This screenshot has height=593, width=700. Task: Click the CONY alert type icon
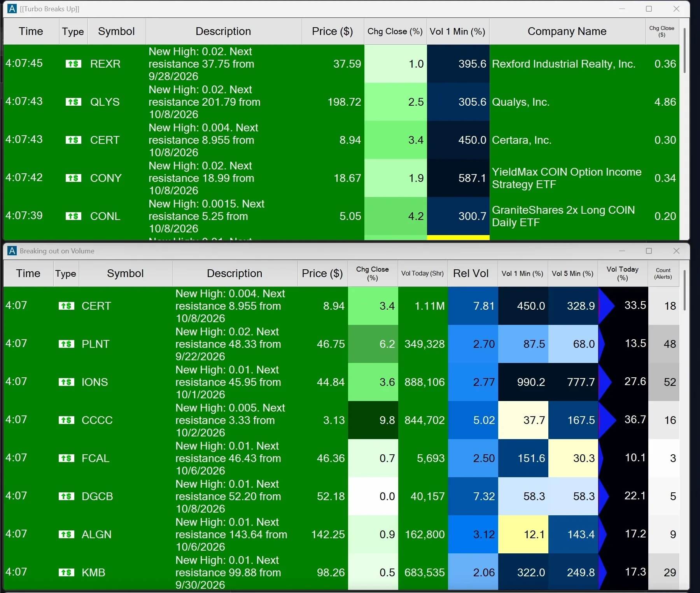click(x=73, y=178)
